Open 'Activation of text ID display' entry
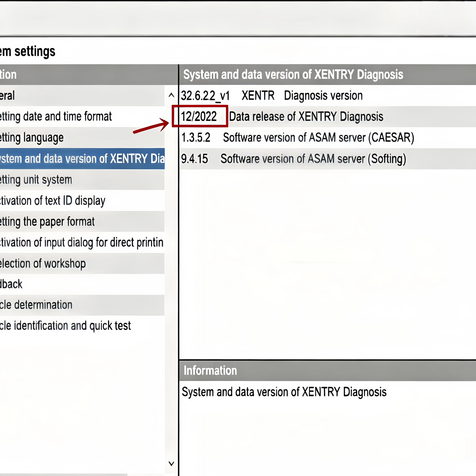 tap(82, 201)
